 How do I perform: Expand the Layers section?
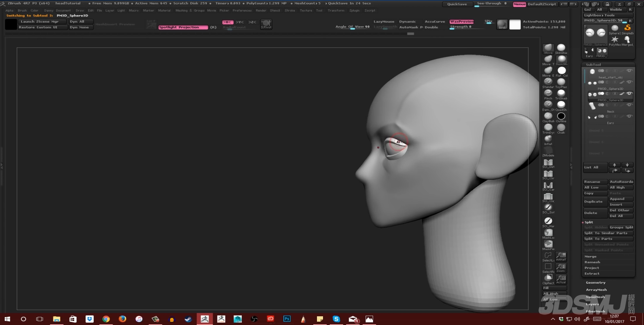click(x=592, y=304)
